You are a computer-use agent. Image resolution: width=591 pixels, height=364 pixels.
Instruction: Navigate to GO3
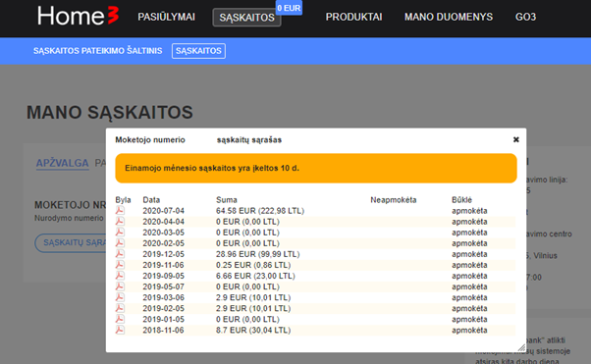click(x=525, y=17)
